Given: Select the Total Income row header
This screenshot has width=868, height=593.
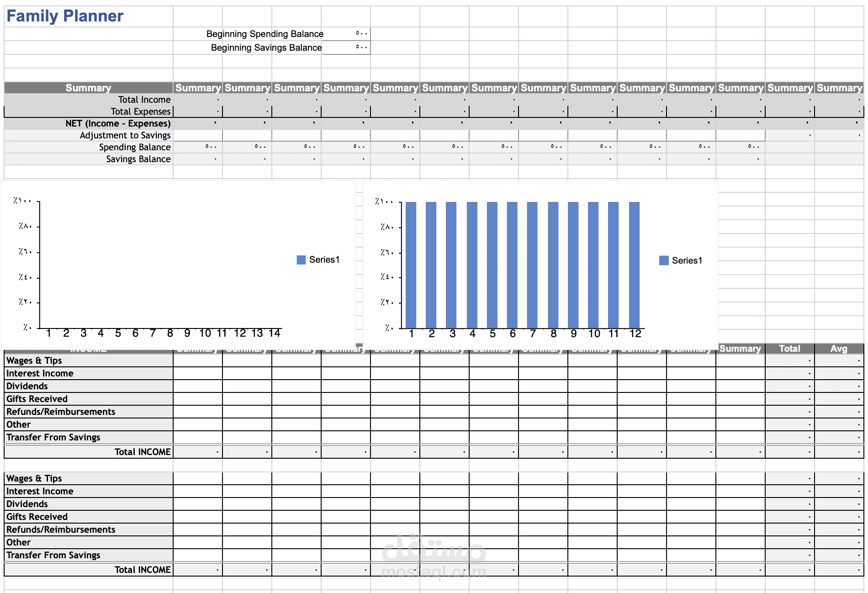Looking at the screenshot, I should [144, 99].
